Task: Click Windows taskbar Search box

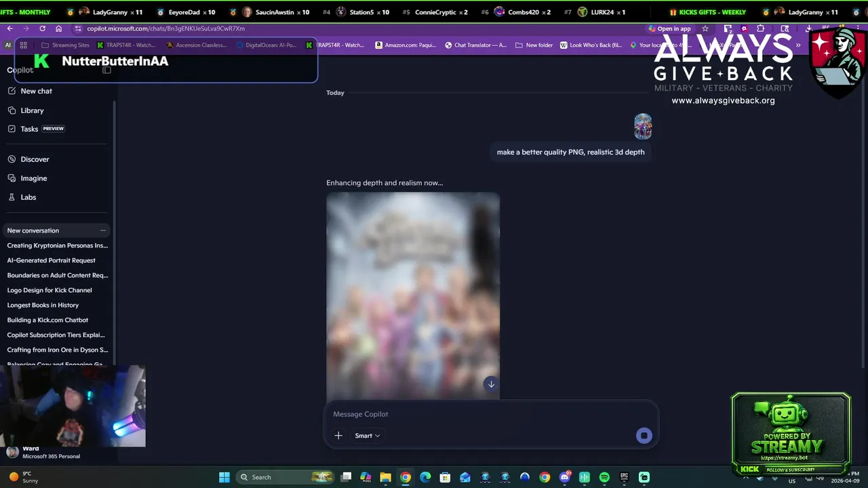Action: click(285, 477)
